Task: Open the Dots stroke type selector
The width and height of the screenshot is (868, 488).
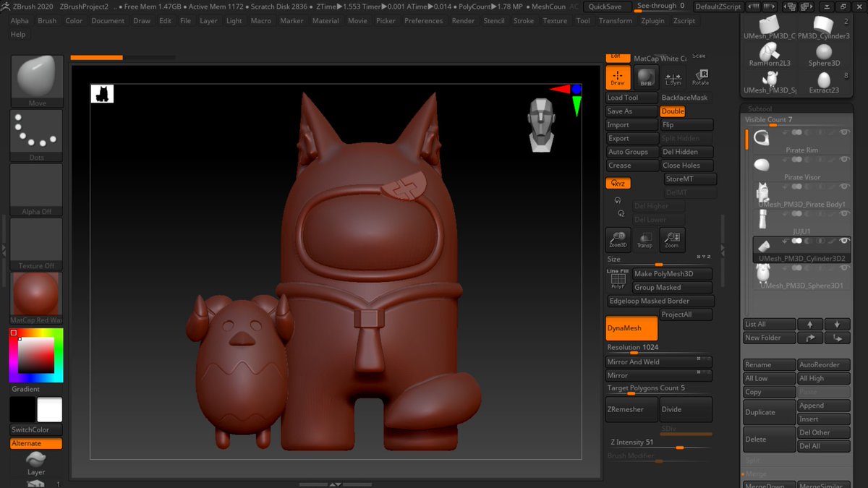Action: pyautogui.click(x=36, y=135)
